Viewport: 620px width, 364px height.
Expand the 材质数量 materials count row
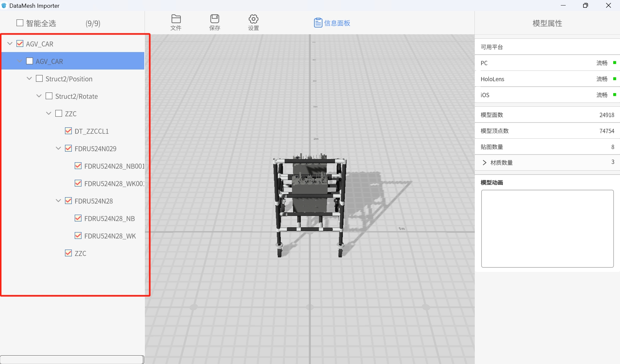(x=484, y=163)
